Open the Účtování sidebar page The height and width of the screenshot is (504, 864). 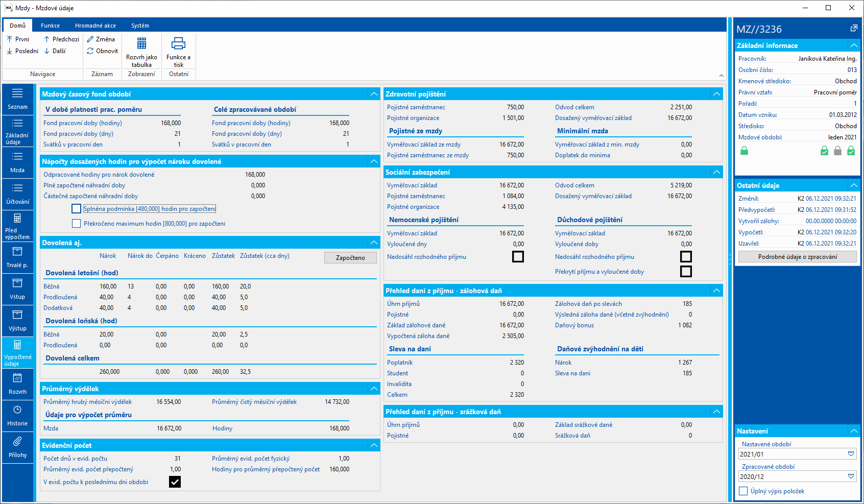(17, 194)
